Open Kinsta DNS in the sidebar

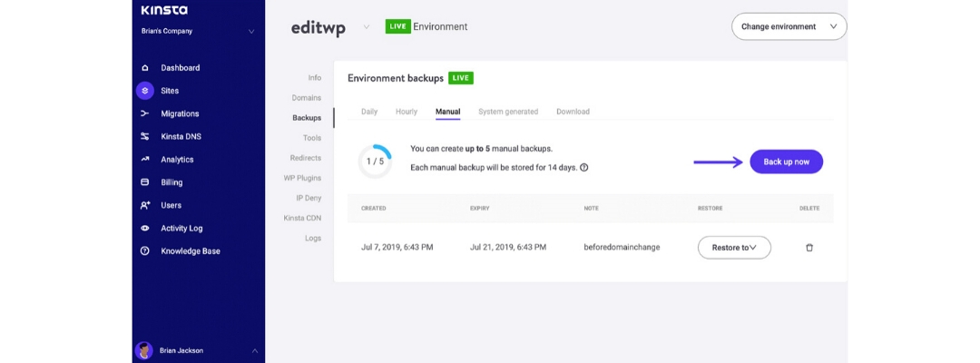[181, 137]
